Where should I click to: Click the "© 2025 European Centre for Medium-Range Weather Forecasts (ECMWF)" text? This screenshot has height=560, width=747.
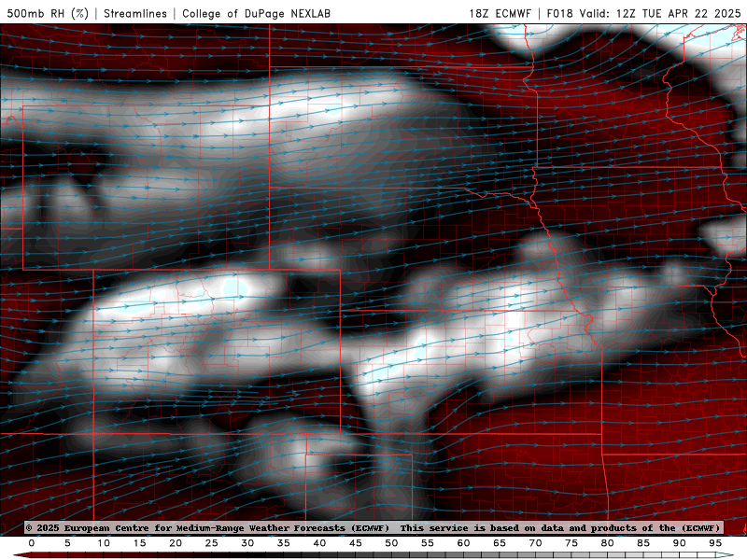[207, 527]
